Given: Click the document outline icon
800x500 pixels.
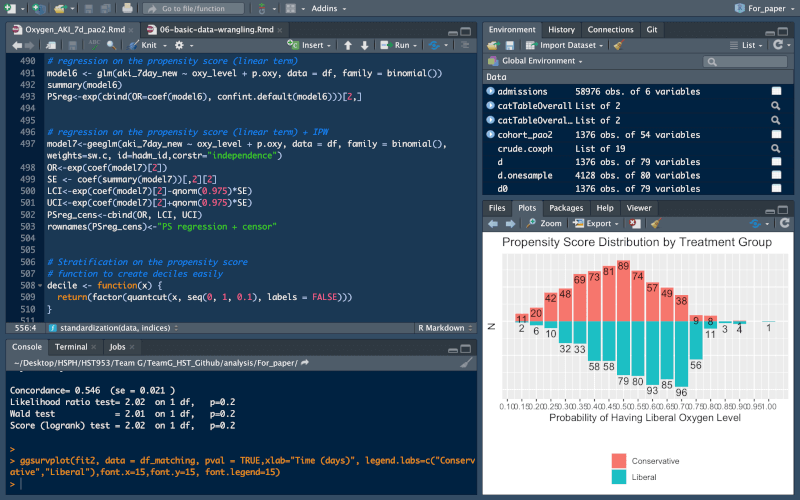Looking at the screenshot, I should pos(465,45).
